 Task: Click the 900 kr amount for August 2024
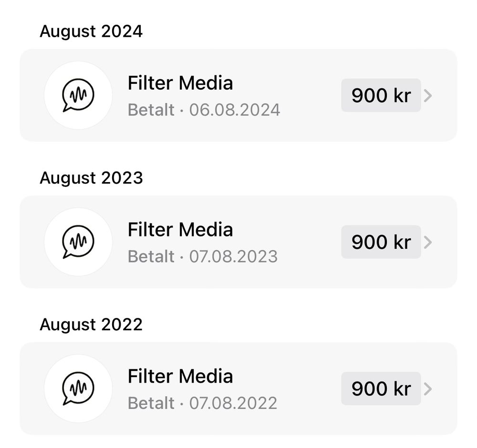(381, 95)
